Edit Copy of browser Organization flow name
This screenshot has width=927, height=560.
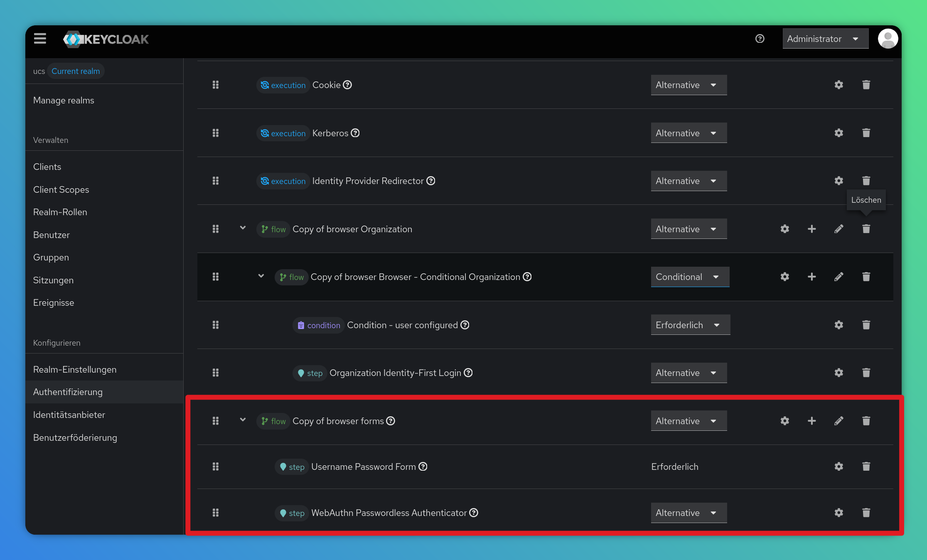pos(838,229)
